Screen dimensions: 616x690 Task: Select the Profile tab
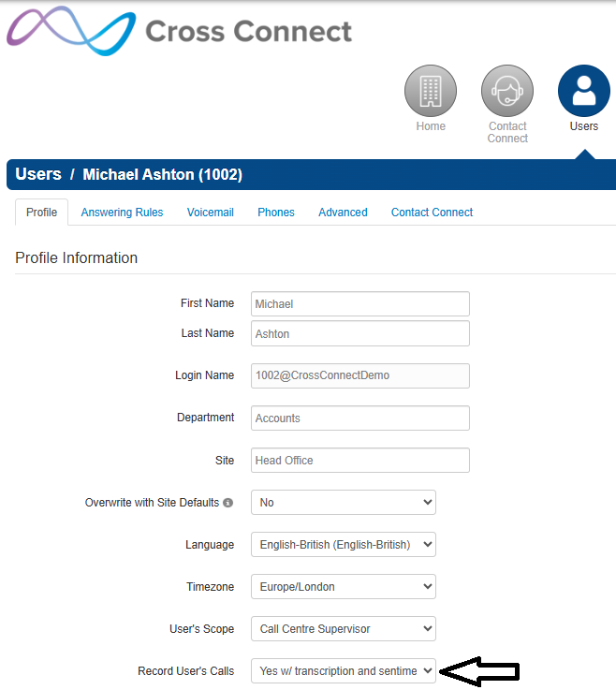(x=41, y=213)
